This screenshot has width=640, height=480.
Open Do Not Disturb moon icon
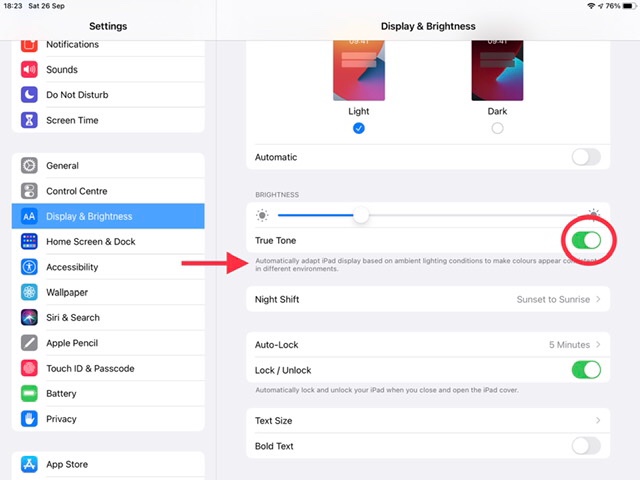coord(29,95)
